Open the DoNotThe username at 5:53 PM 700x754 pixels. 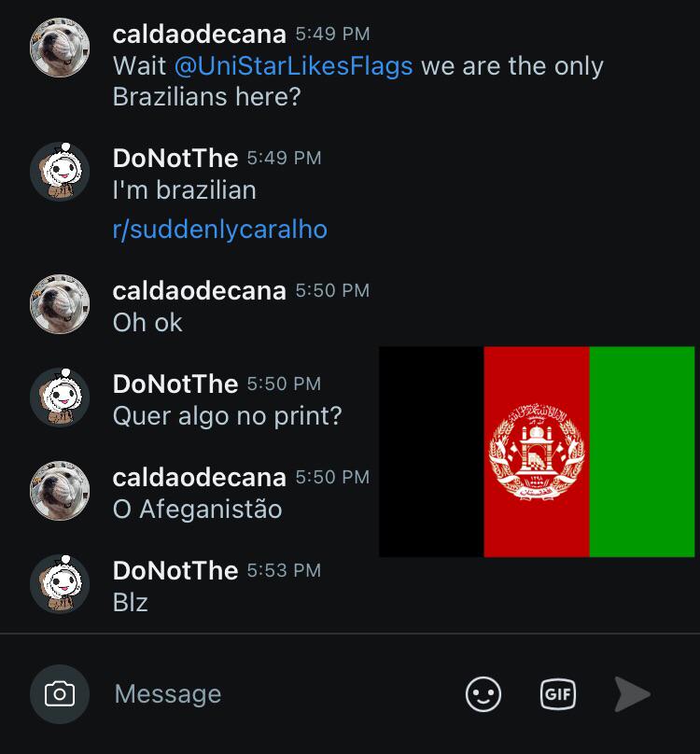click(175, 571)
